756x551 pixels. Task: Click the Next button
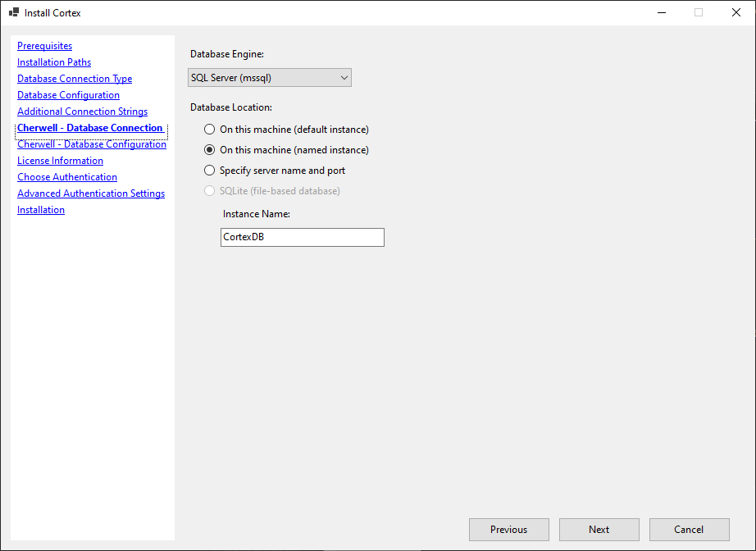point(599,529)
